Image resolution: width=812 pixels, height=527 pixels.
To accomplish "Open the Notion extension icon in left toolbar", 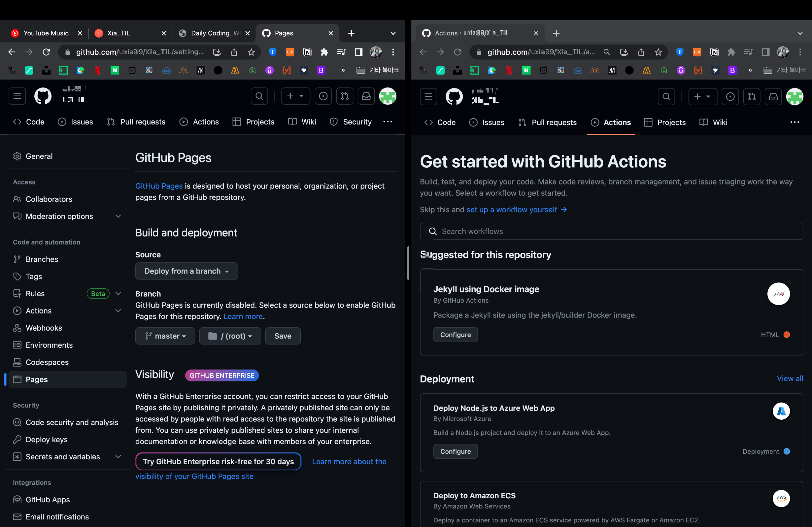I will (x=307, y=52).
